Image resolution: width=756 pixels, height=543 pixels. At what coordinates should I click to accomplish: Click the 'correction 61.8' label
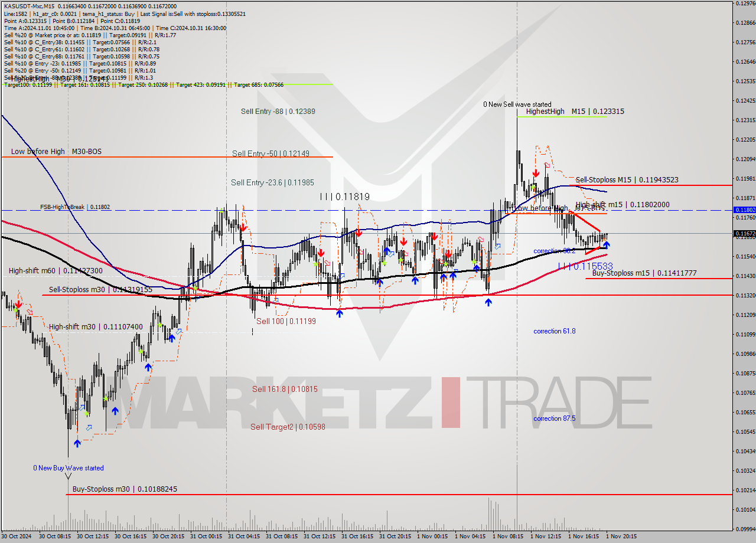pos(554,331)
